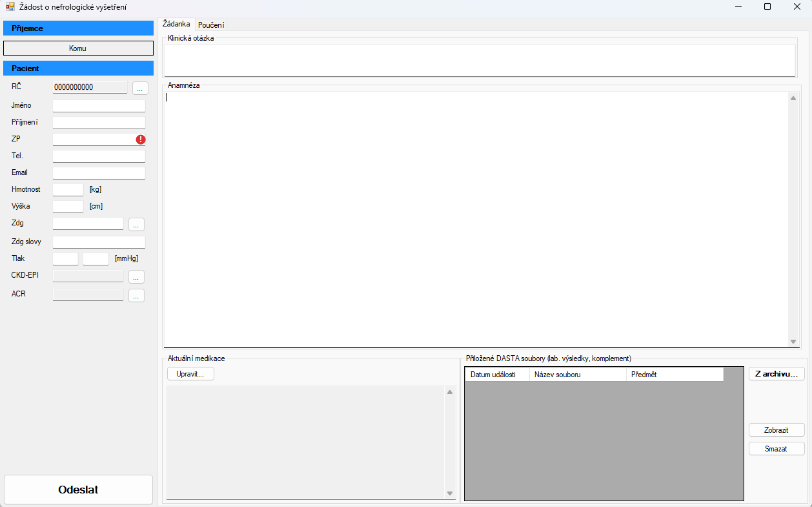The image size is (812, 507).
Task: Sort by Předmět column header
Action: [x=675, y=375]
